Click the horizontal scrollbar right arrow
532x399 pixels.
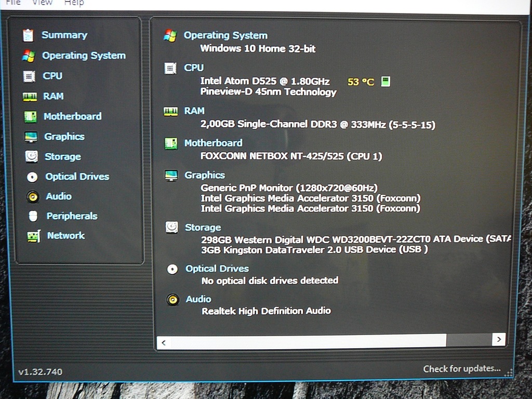point(499,339)
